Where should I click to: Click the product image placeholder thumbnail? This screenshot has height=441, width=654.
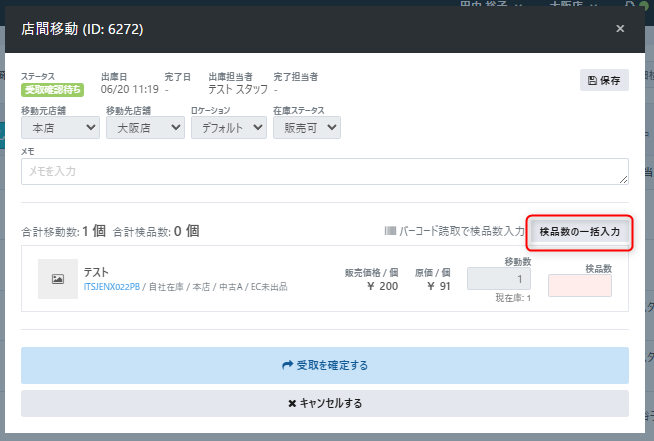[x=58, y=279]
